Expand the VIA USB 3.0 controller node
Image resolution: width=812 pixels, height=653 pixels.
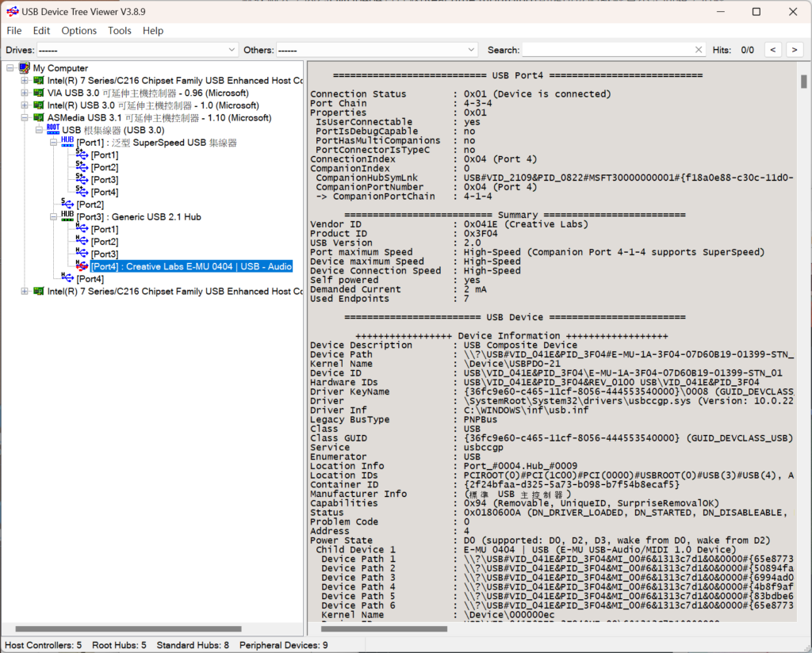[x=25, y=93]
